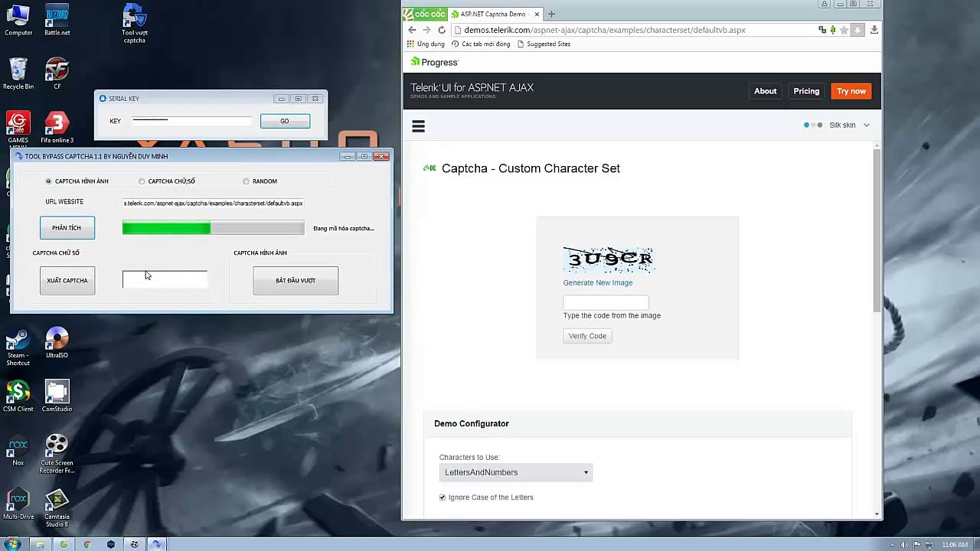Viewport: 980px width, 551px height.
Task: Switch to the ASP.NET Captcha Demo tab
Action: click(494, 14)
